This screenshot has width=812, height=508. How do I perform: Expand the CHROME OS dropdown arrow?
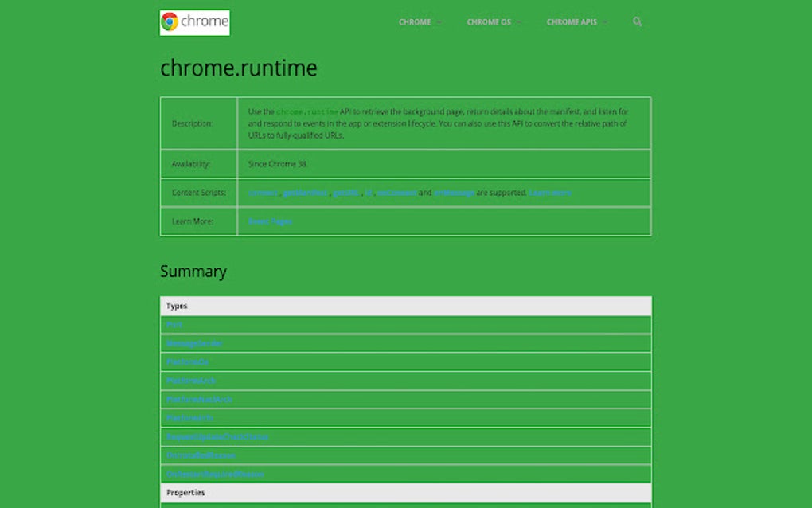[x=518, y=22]
